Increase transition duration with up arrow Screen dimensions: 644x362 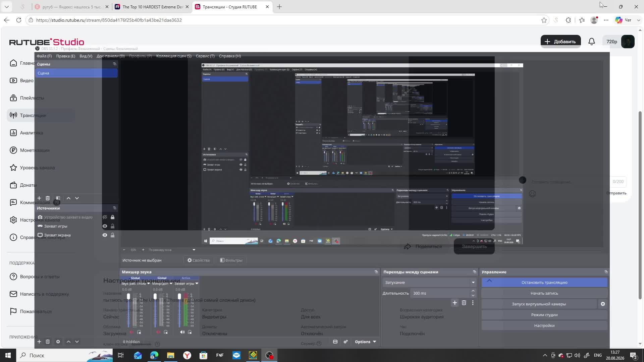tap(473, 291)
